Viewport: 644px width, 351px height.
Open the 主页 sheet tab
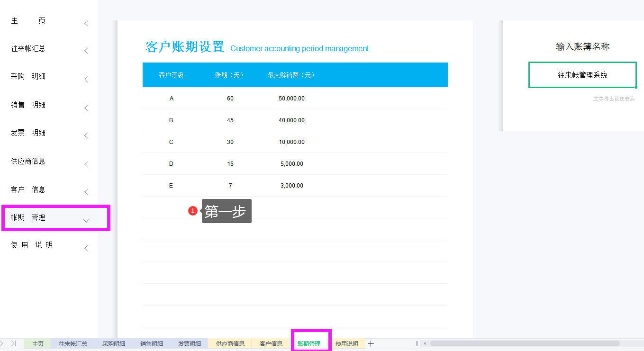37,343
